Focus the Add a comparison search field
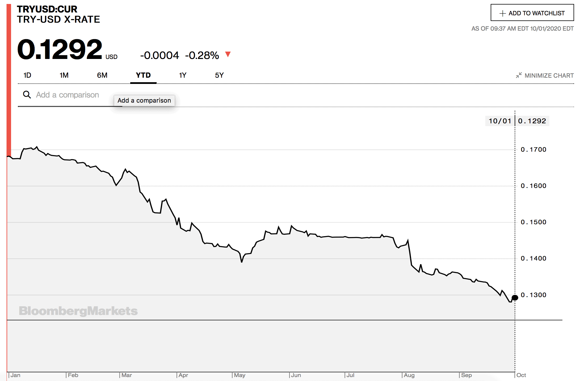Viewport: 588px width, 381px height. point(70,95)
